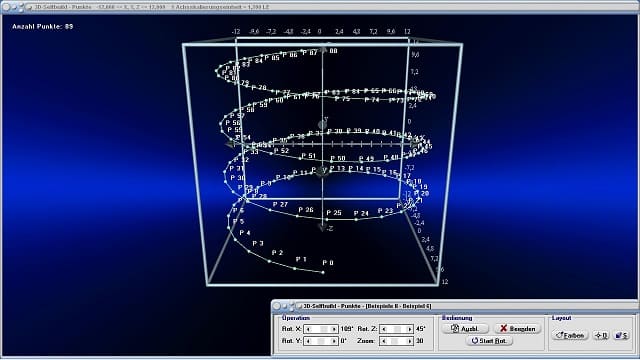Viewport: 640px width, 360px height.
Task: Click point label P 75
Action: click(342, 99)
